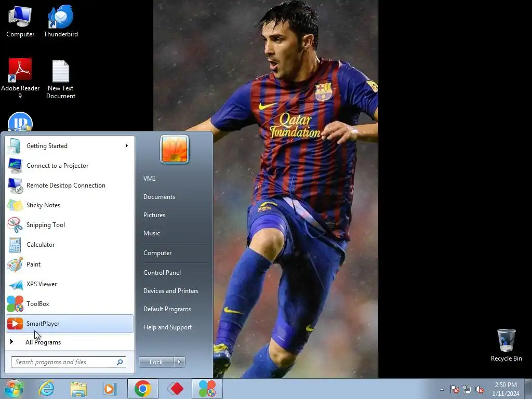Open Documents library
This screenshot has height=399, width=532.
(159, 197)
